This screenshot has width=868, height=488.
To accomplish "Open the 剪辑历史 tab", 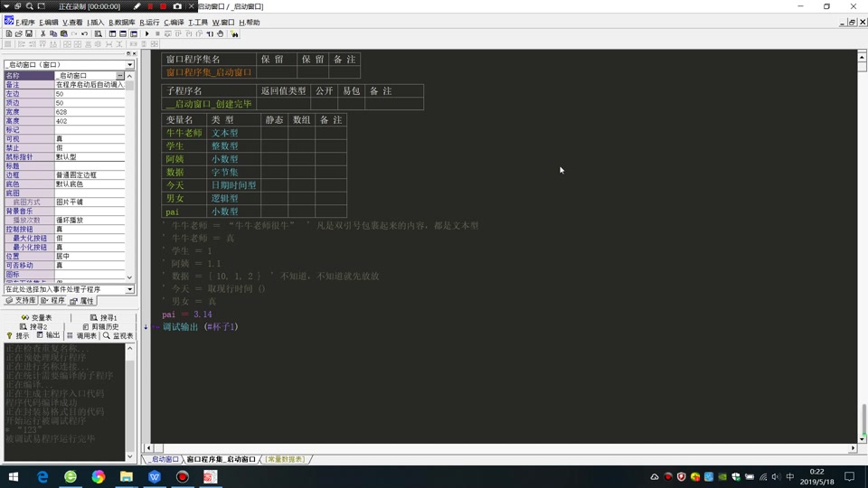I will pos(100,326).
